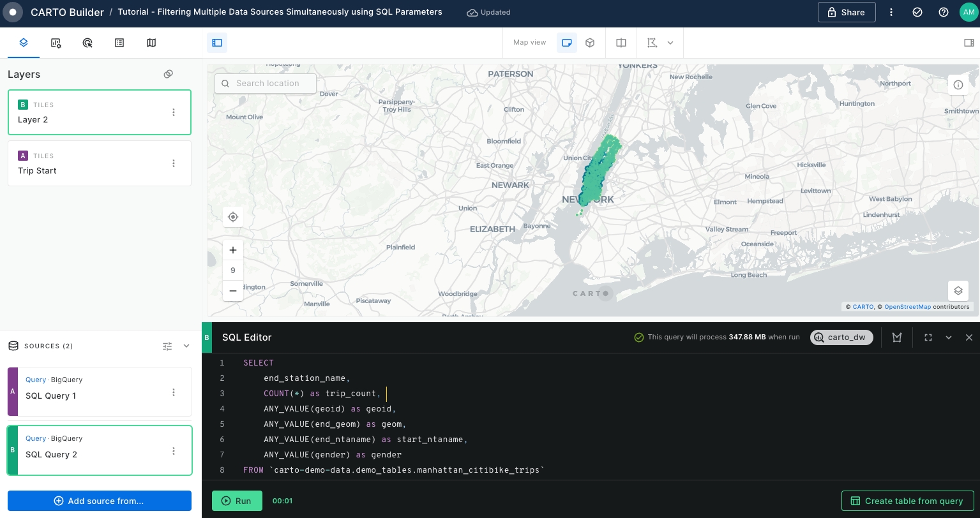This screenshot has width=980, height=518.
Task: Expand the selection tool dropdown arrow
Action: (x=670, y=43)
